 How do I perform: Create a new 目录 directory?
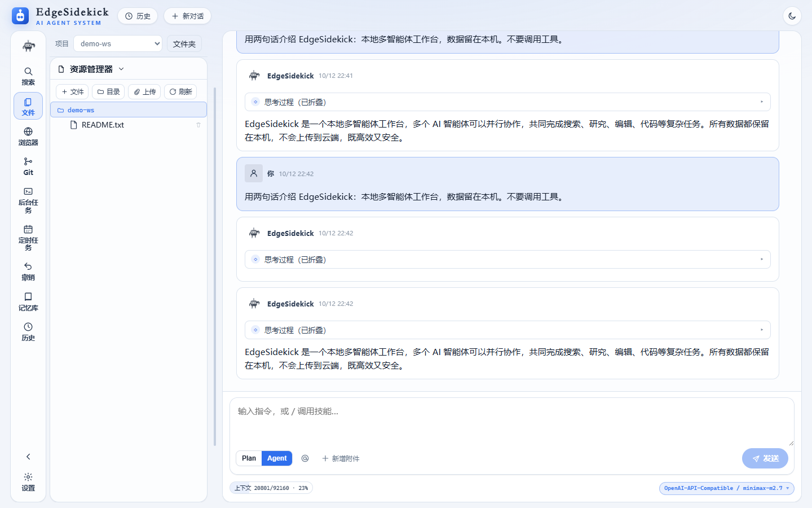[108, 91]
